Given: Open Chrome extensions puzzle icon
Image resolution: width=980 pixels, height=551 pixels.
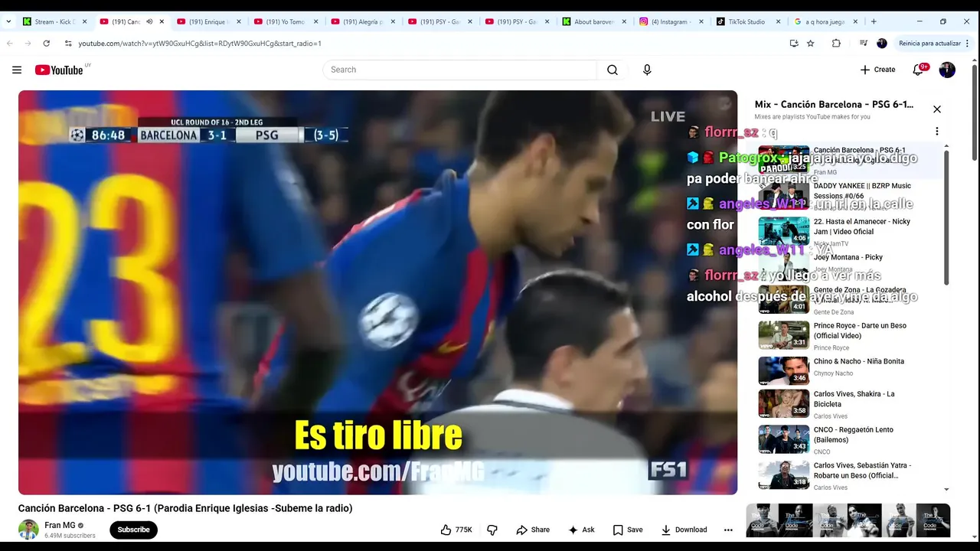Looking at the screenshot, I should pyautogui.click(x=836, y=44).
